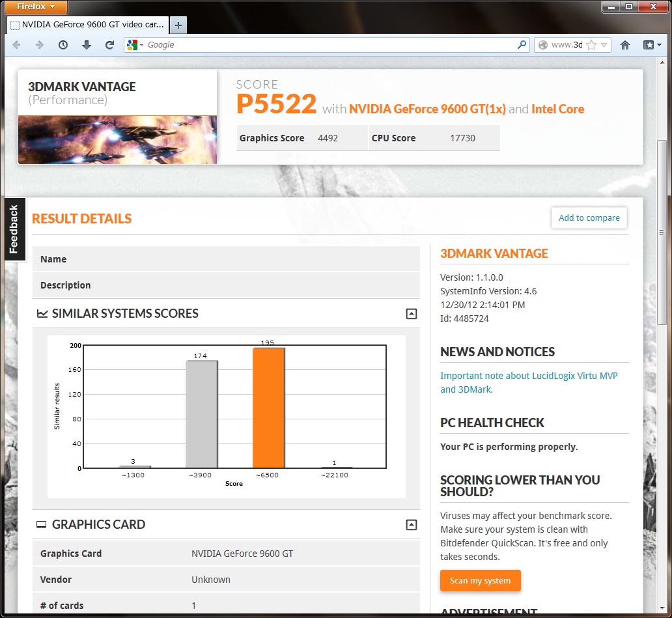
Task: Open browsing history clock icon
Action: click(63, 45)
